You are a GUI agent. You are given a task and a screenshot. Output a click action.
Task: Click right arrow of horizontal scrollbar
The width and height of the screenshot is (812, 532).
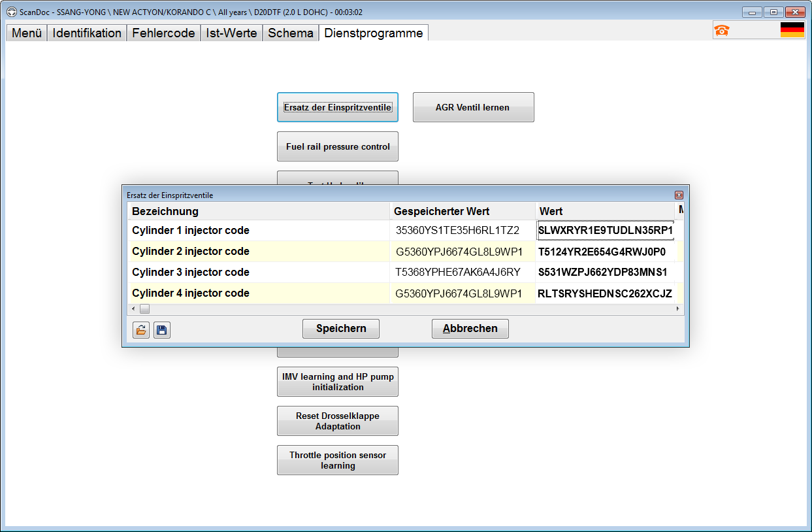[677, 308]
